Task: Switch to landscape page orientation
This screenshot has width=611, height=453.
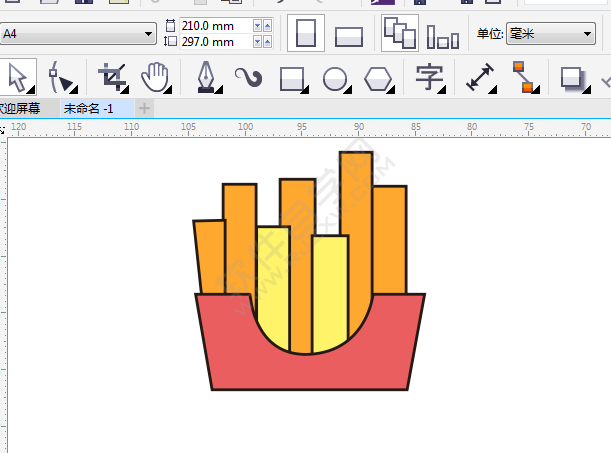Action: point(348,35)
